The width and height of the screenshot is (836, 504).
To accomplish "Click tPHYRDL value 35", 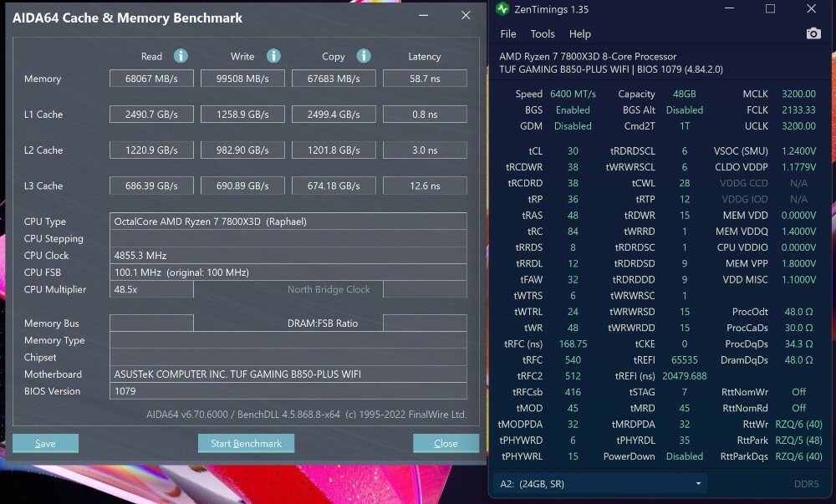I will click(x=684, y=440).
